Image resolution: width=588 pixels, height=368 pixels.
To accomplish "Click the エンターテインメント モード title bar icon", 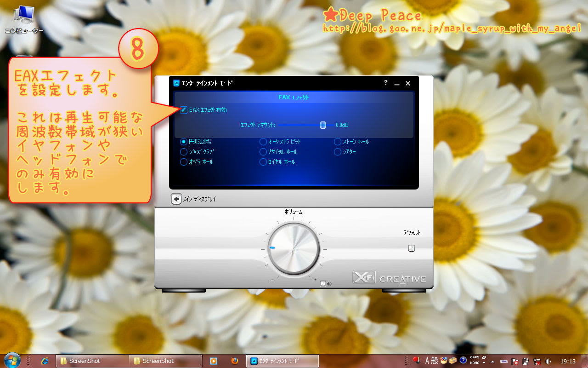I will pyautogui.click(x=176, y=83).
